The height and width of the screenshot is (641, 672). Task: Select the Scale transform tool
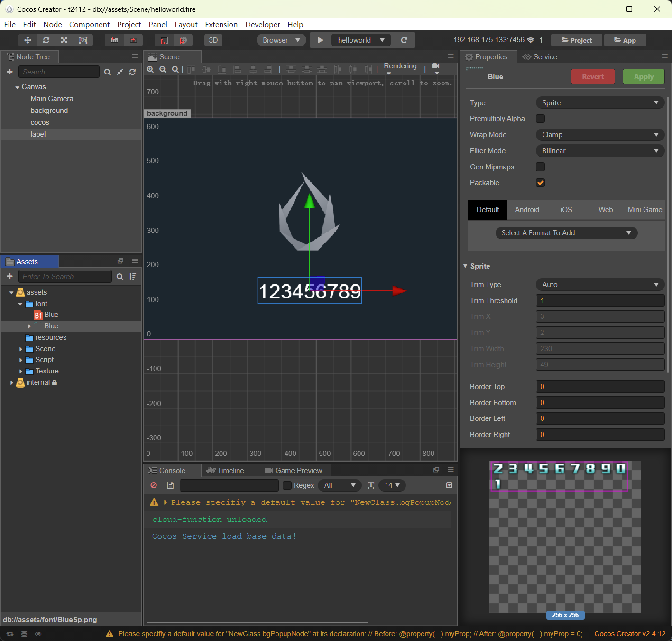[x=64, y=40]
